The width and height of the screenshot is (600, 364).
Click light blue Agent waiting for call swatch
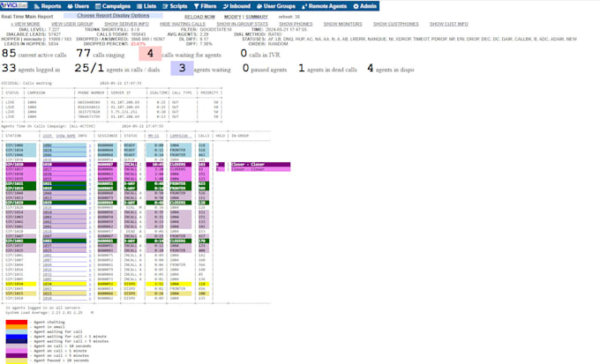tap(17, 331)
